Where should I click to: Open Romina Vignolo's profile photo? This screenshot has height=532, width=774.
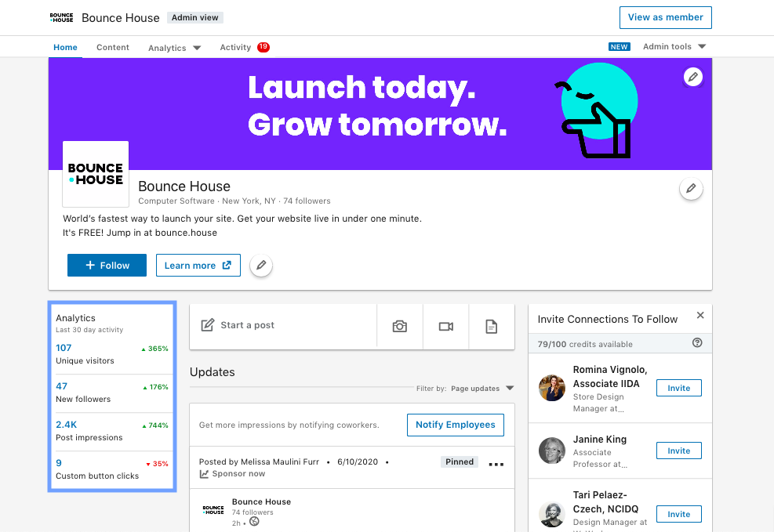pos(552,388)
